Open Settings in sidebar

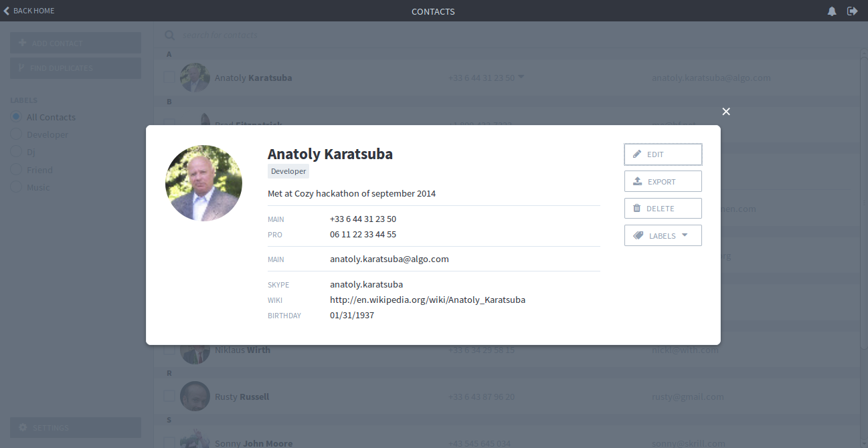coord(76,427)
